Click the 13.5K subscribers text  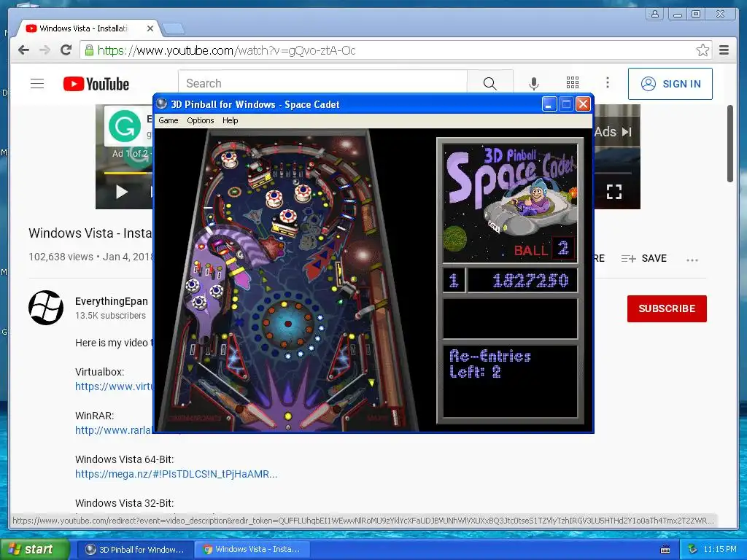110,315
